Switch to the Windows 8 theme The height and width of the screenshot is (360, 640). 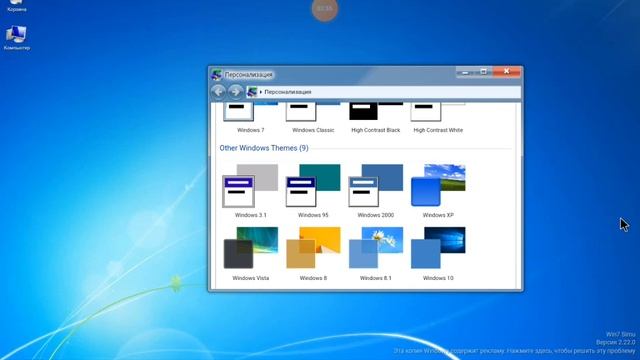(x=313, y=253)
